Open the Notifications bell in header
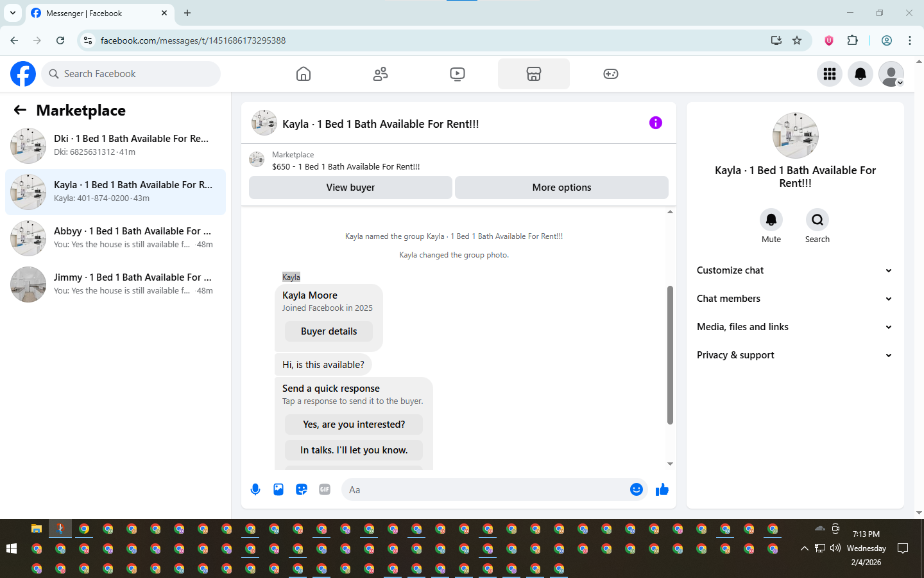Image resolution: width=924 pixels, height=578 pixels. [x=860, y=74]
